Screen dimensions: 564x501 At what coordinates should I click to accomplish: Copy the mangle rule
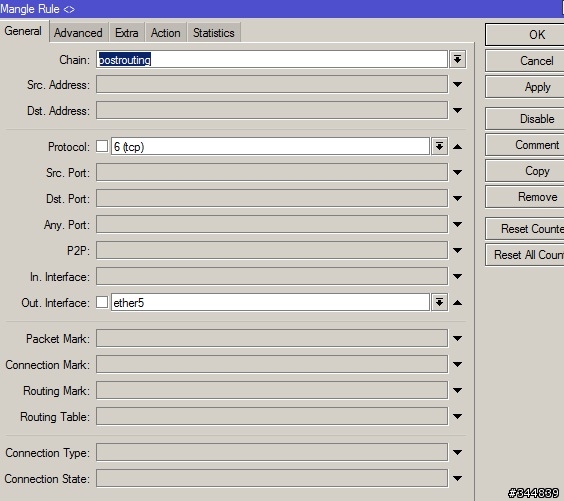[x=525, y=171]
